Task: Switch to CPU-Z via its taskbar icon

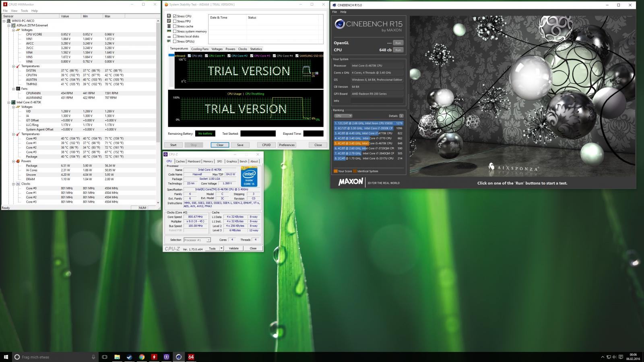Action: (x=166, y=357)
